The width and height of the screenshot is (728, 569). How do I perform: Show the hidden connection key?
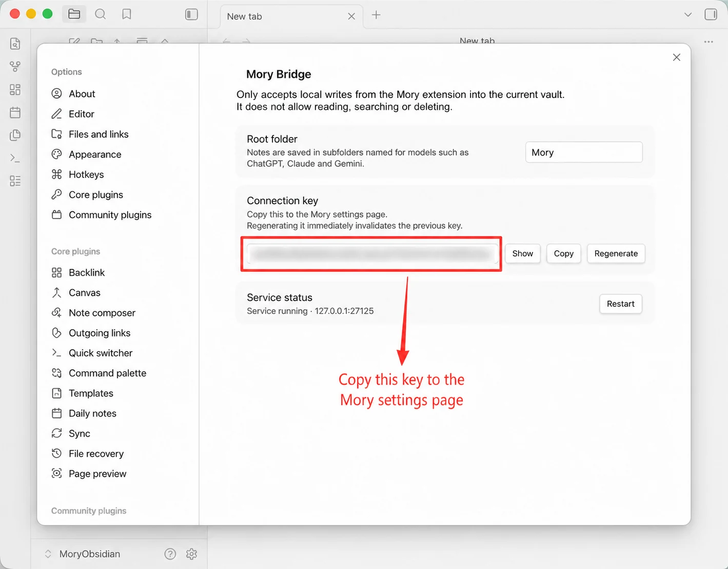pyautogui.click(x=523, y=253)
